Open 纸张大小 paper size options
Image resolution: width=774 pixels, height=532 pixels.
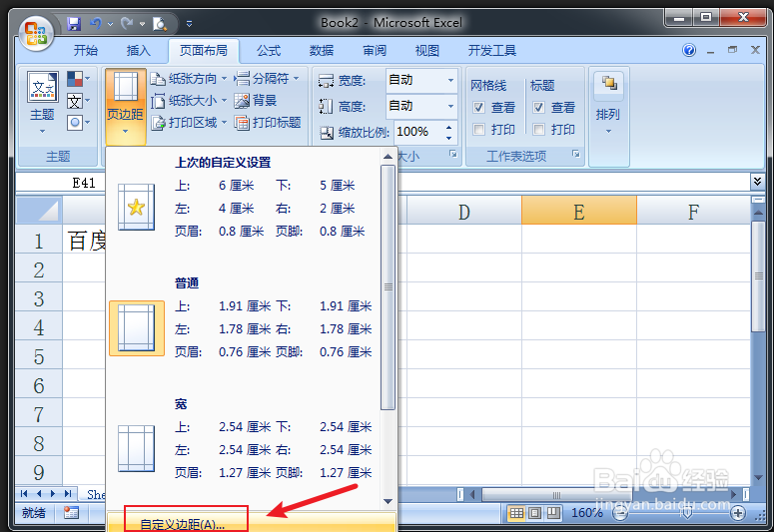coord(189,101)
